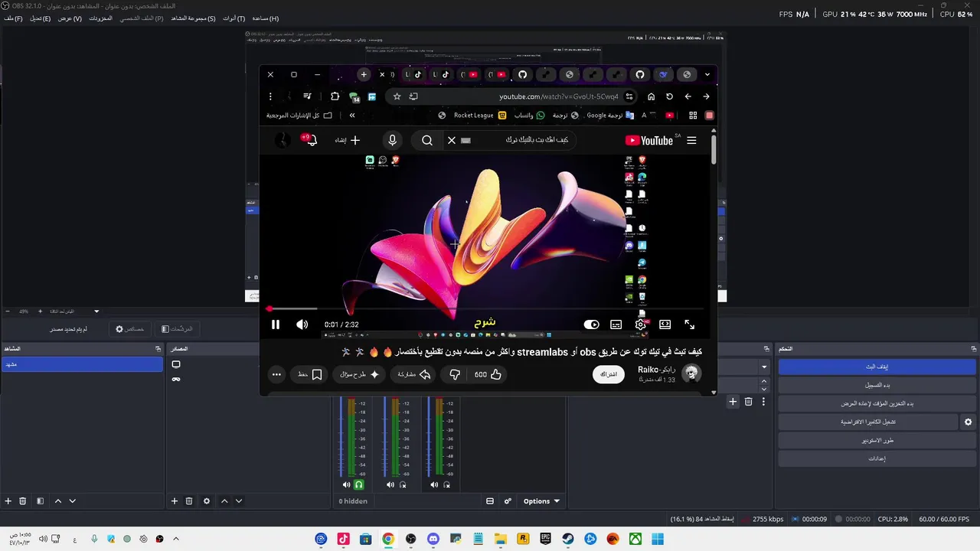Toggle YouTube autoplay switch
Viewport: 980px width, 551px height.
[x=591, y=324]
